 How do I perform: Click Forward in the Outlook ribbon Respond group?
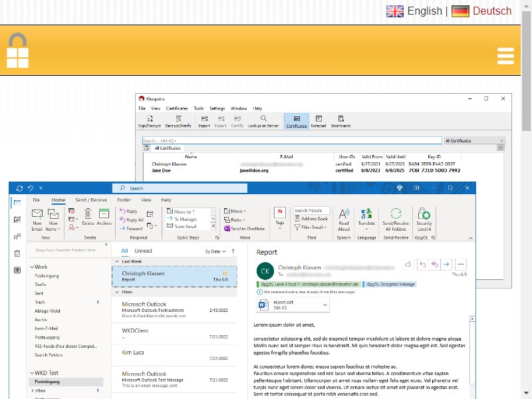131,228
